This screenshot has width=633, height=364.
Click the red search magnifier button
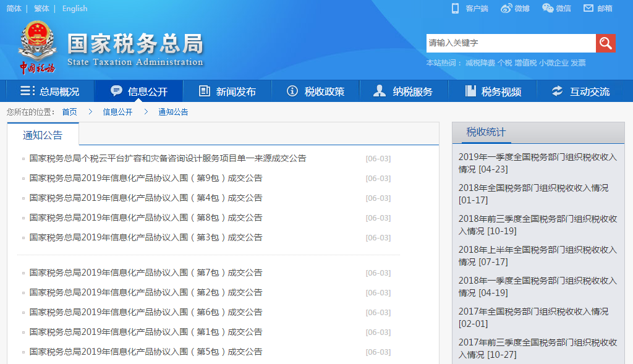[605, 43]
